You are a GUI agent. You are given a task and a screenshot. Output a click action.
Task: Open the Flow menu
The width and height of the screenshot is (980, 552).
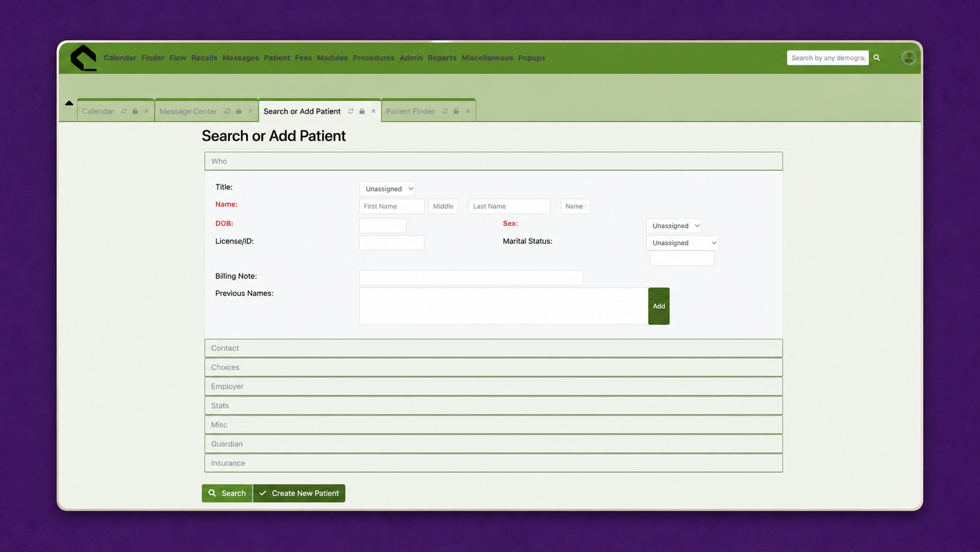click(178, 58)
